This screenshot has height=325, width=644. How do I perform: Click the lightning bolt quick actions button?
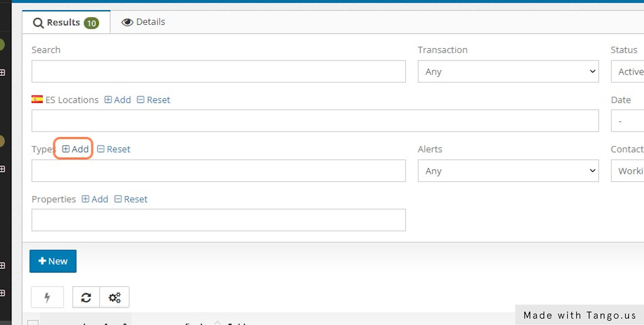pyautogui.click(x=47, y=297)
